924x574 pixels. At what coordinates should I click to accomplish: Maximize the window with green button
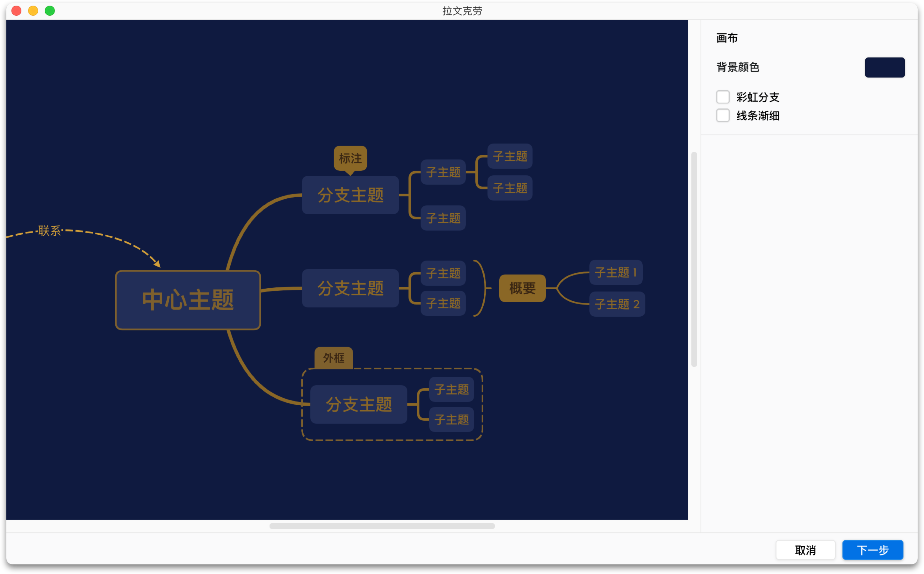tap(50, 11)
